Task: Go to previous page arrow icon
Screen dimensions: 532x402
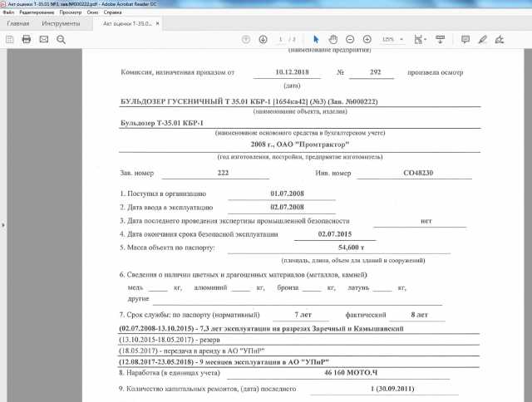Action: tap(246, 39)
